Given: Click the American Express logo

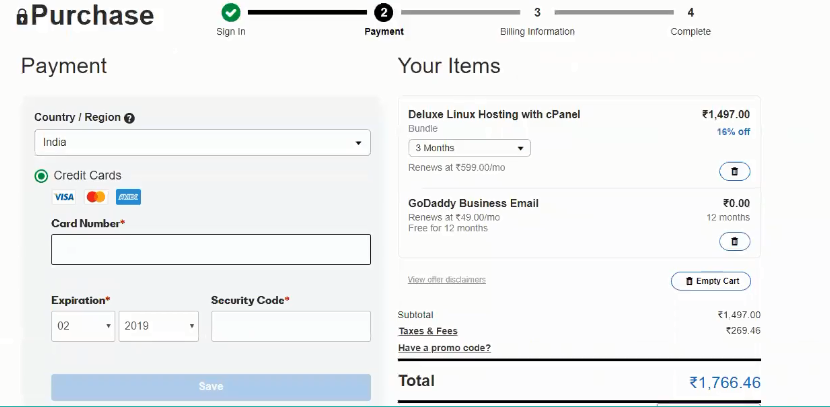Looking at the screenshot, I should (128, 197).
